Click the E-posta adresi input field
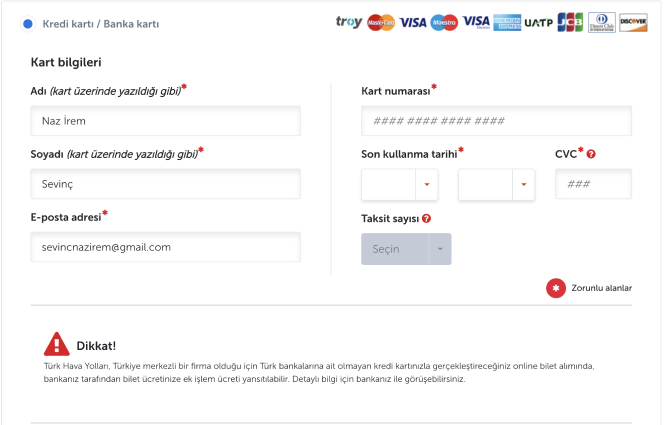664x425 pixels. [166, 247]
